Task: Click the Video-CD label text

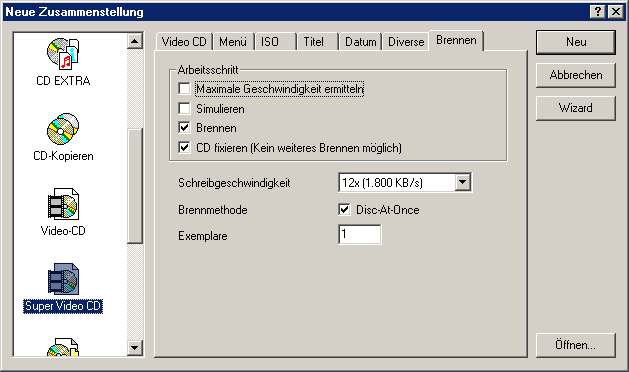Action: tap(63, 231)
